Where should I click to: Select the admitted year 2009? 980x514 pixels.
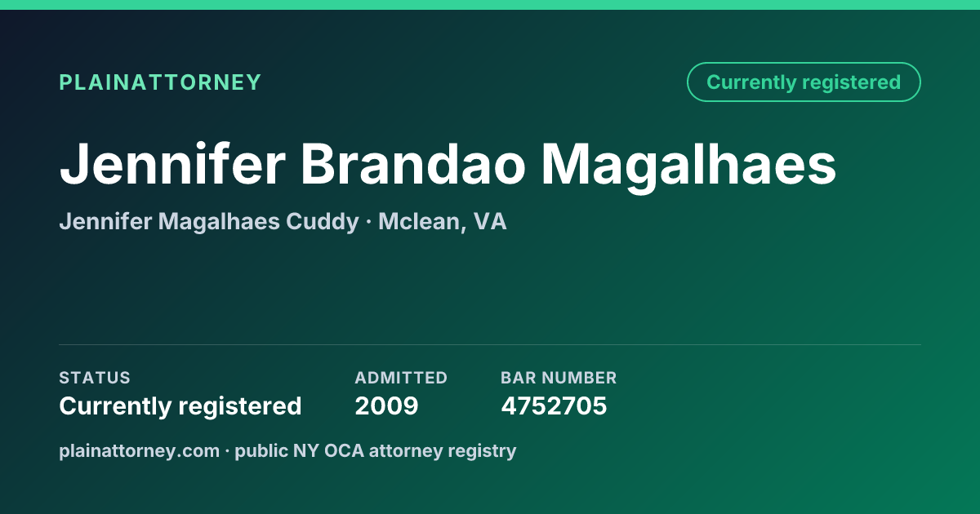[386, 406]
